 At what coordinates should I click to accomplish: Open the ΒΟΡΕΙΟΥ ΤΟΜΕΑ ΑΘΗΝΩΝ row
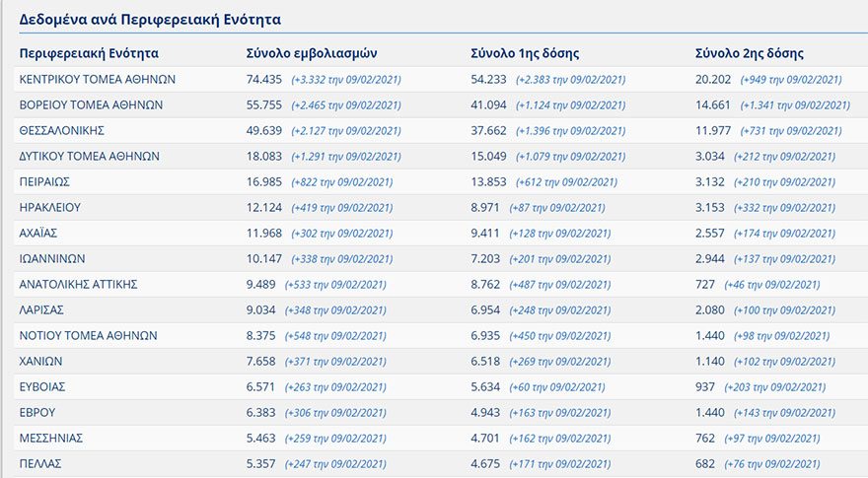click(x=91, y=105)
